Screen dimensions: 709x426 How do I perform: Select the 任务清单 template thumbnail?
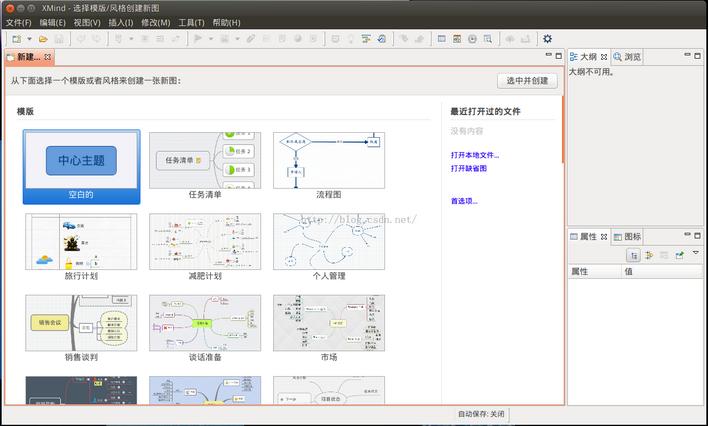(x=205, y=161)
